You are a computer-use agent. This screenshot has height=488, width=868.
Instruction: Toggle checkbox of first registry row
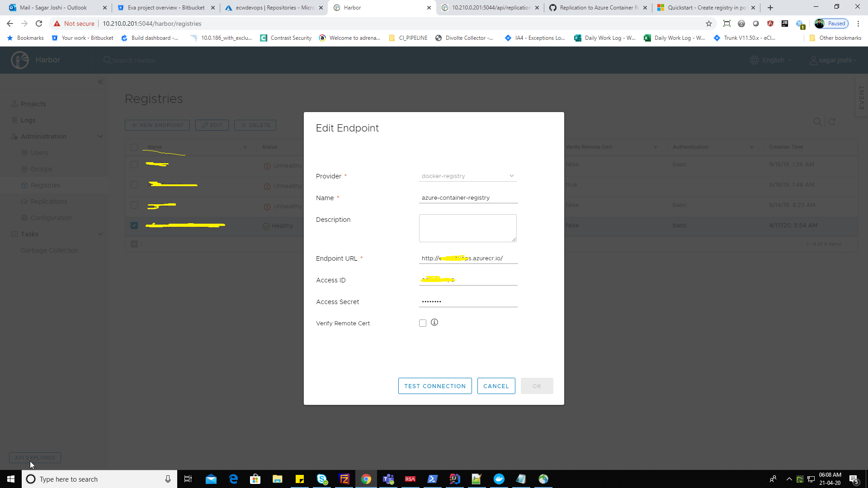click(x=134, y=164)
